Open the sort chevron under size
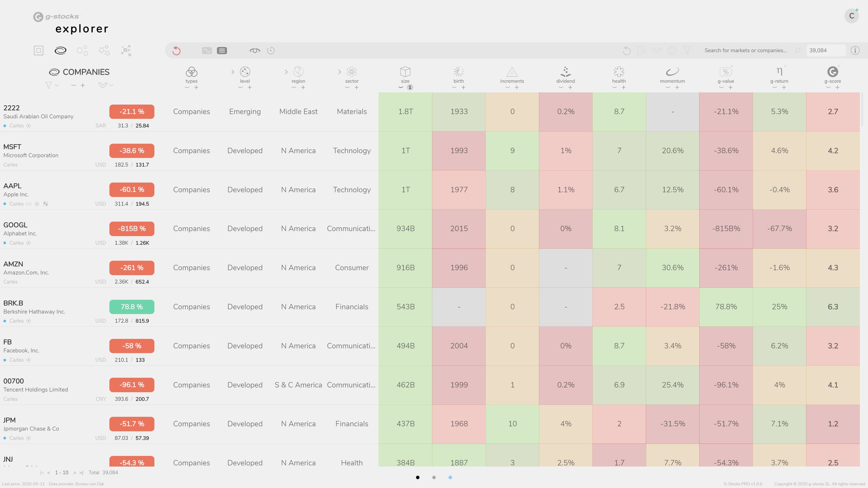 point(401,88)
